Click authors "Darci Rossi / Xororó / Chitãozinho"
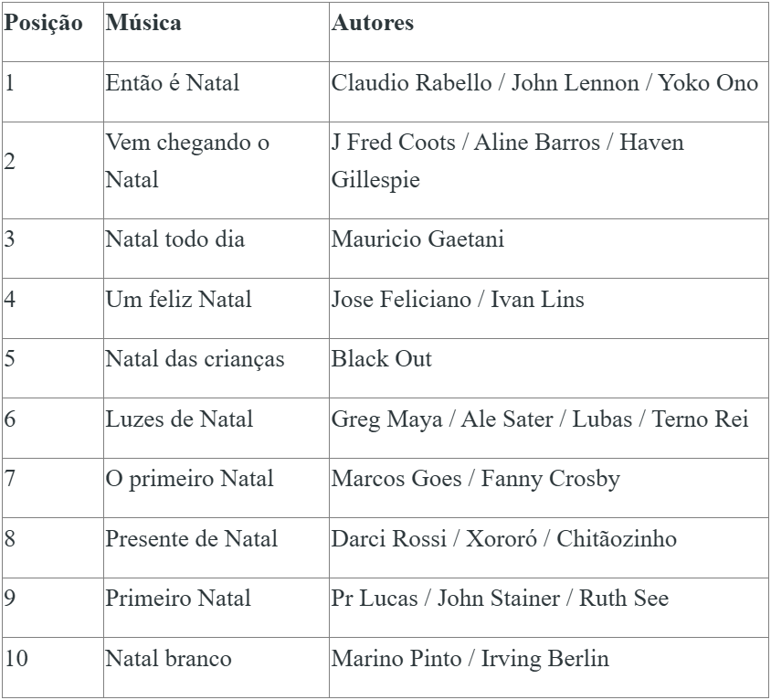The image size is (771, 700). coord(504,539)
